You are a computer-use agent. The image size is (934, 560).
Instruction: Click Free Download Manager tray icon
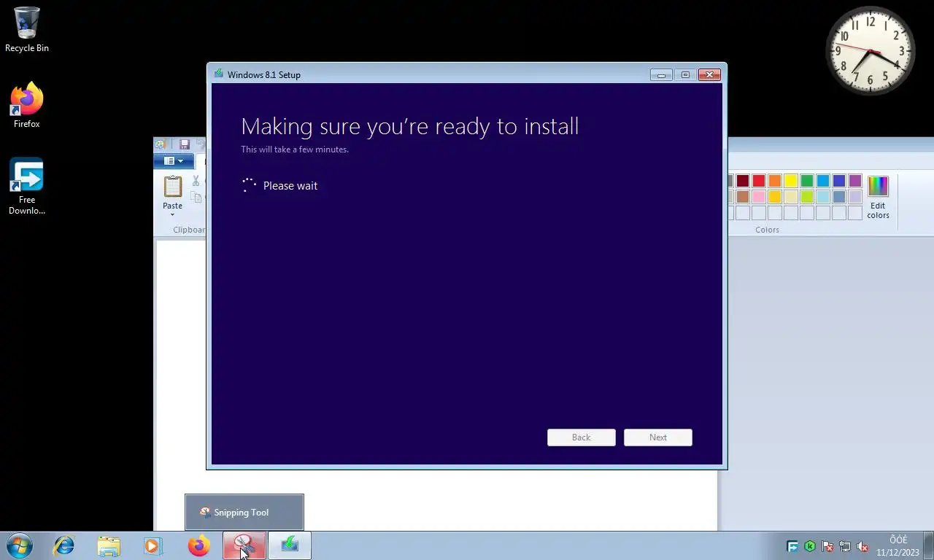coord(792,546)
